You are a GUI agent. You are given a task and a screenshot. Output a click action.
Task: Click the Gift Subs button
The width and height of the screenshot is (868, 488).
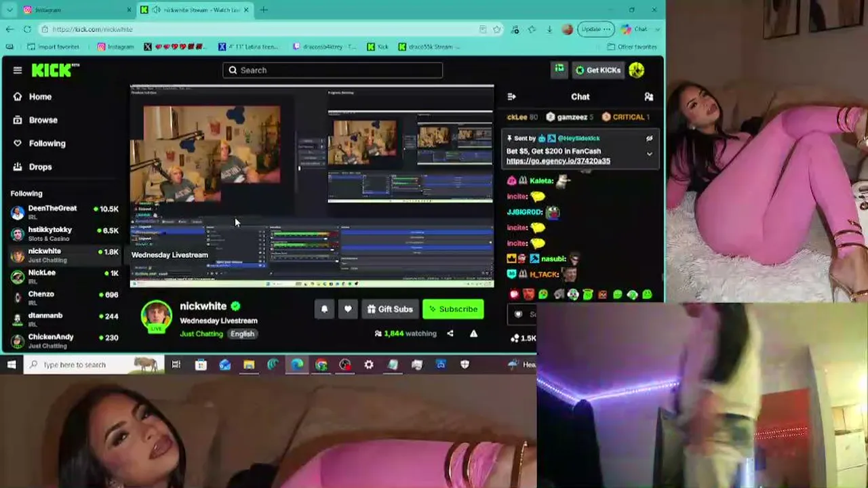390,309
